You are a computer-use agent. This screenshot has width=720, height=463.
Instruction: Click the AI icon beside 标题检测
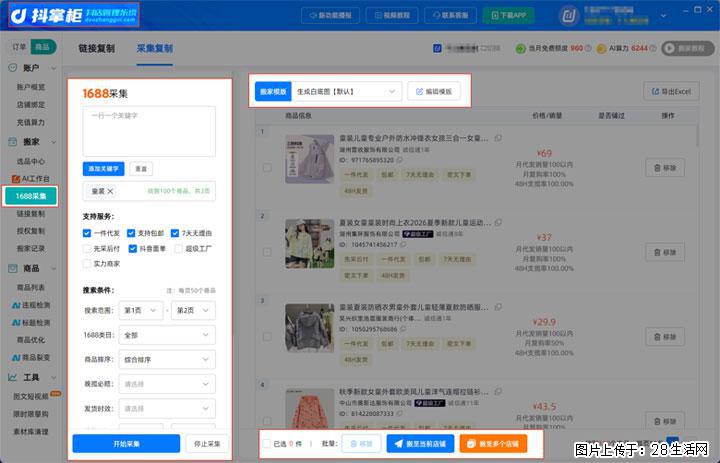point(16,322)
